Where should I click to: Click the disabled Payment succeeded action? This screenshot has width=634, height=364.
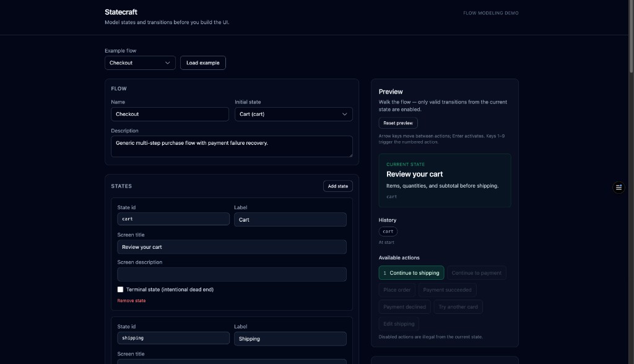click(447, 290)
